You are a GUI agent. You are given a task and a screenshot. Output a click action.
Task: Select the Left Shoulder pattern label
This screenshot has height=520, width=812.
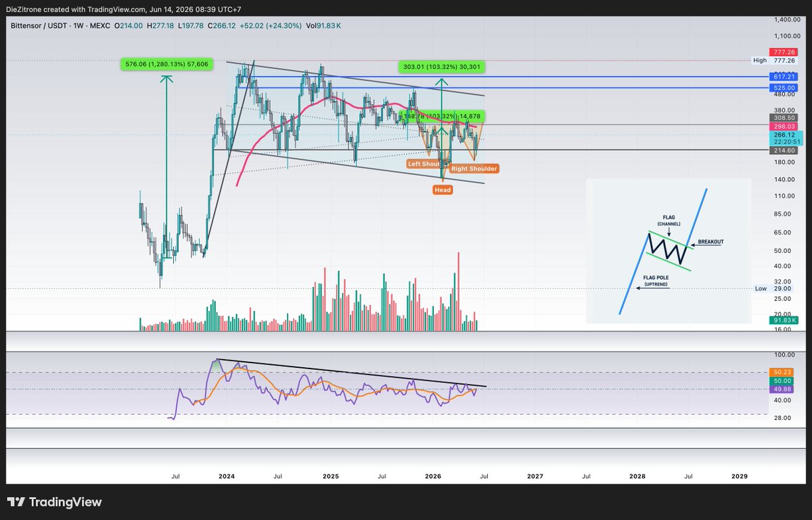tap(425, 164)
